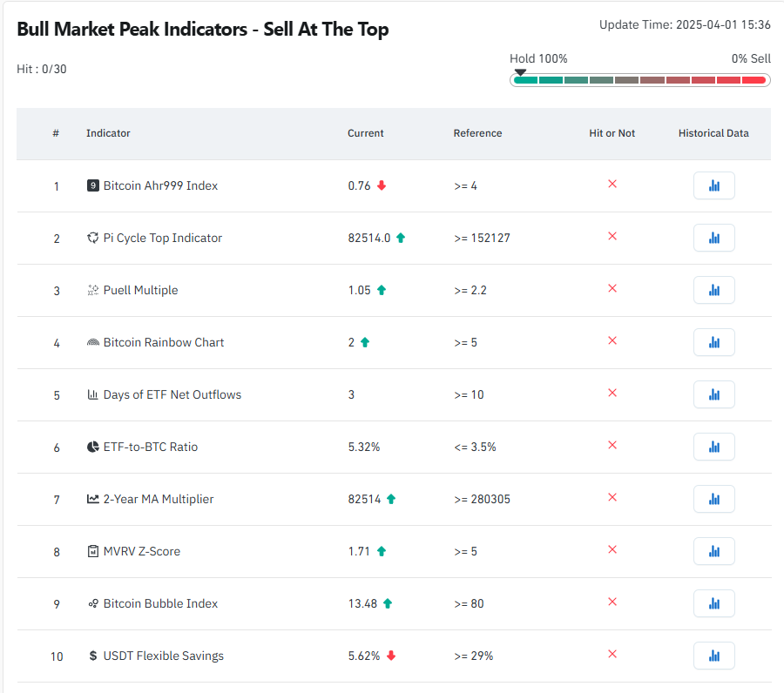The width and height of the screenshot is (784, 693).
Task: Show Bitcoin Rainbow Chart historical data
Action: click(x=713, y=342)
